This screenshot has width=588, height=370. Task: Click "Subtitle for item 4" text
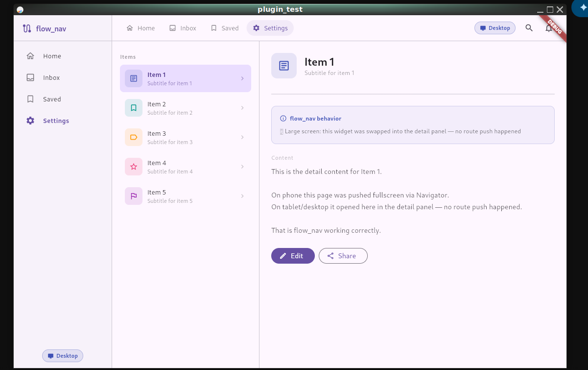pyautogui.click(x=170, y=172)
